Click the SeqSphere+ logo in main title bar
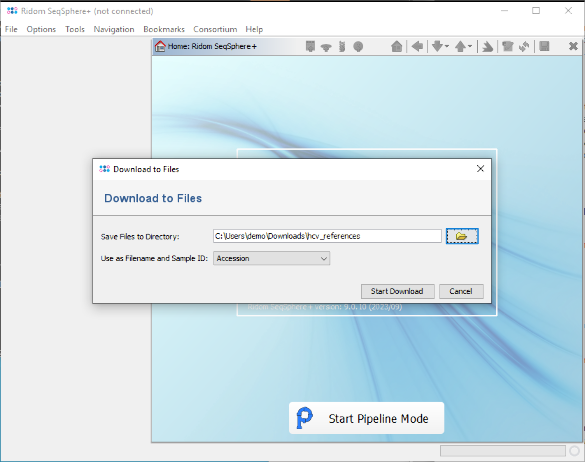 [12, 11]
